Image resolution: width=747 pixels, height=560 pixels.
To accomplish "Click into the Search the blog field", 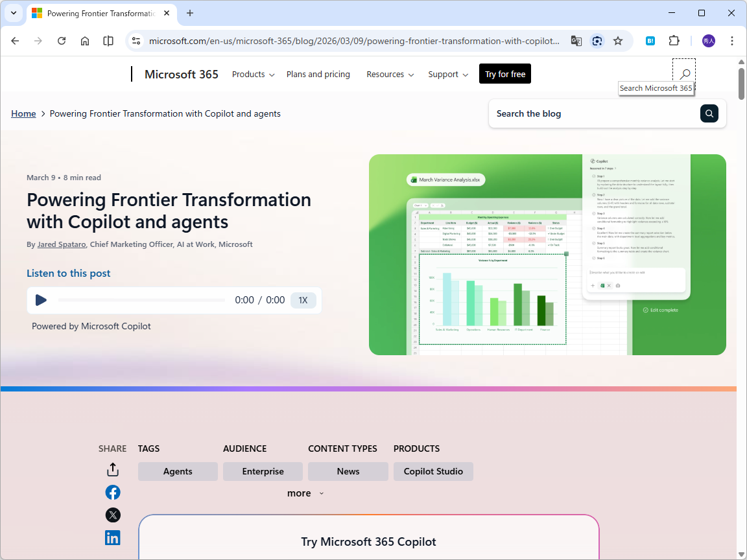I will pos(595,113).
